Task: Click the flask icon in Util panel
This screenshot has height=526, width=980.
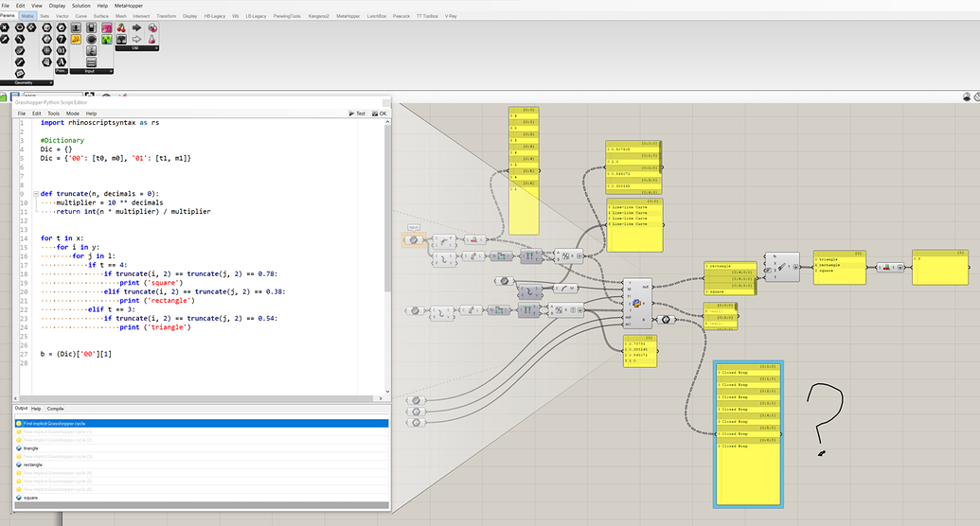Action: (x=152, y=40)
